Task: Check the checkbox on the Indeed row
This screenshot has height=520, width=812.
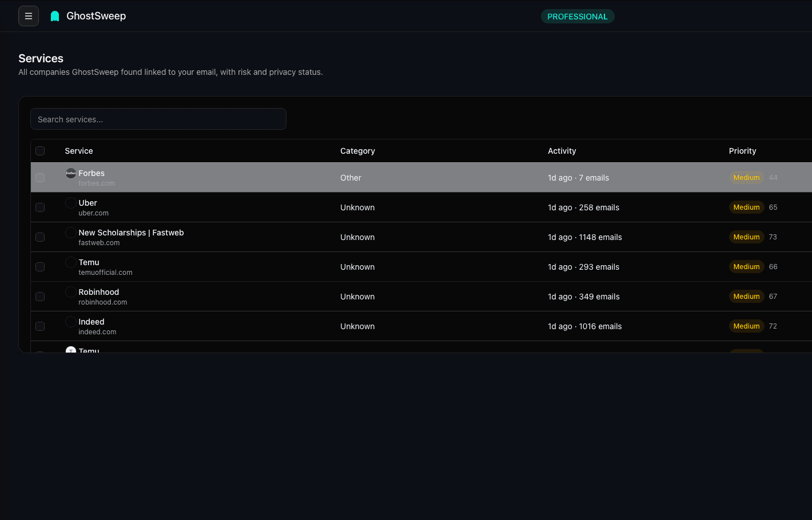Action: 40,326
